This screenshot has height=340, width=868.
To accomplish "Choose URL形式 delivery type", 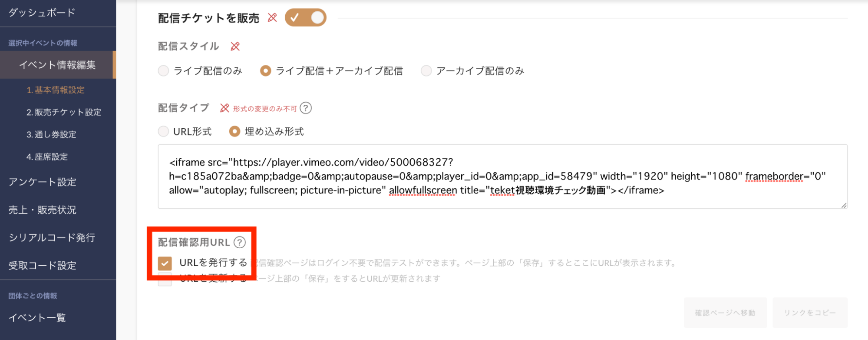I will [x=163, y=131].
